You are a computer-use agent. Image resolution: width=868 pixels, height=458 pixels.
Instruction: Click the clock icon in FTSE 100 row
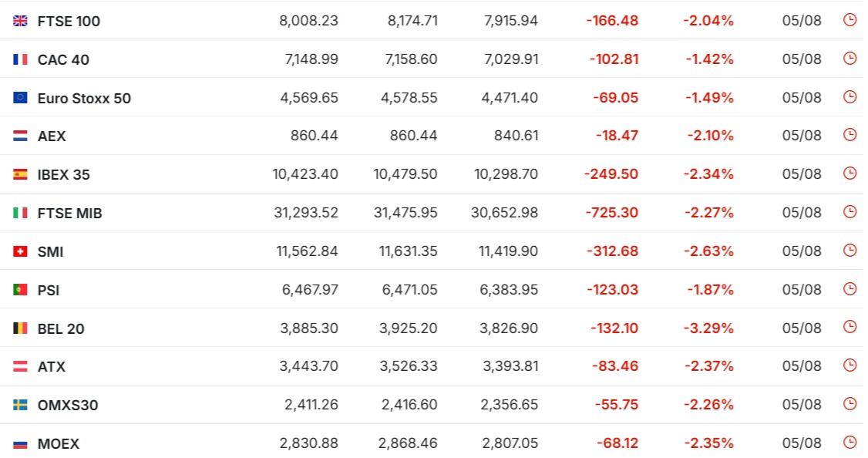[x=849, y=20]
